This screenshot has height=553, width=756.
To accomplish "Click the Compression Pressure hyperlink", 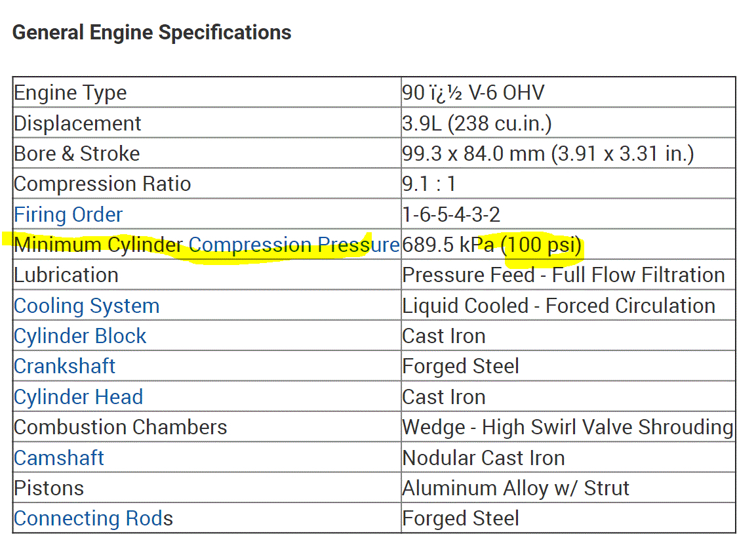I will tap(294, 245).
